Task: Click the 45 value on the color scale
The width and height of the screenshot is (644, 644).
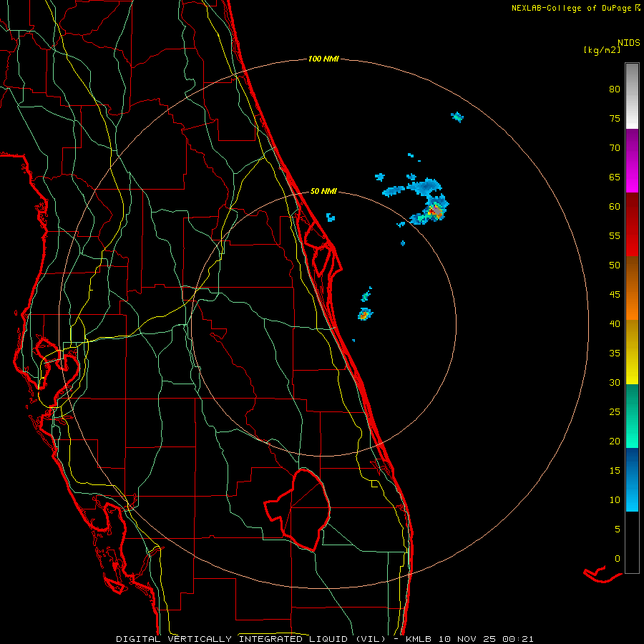Action: 615,295
